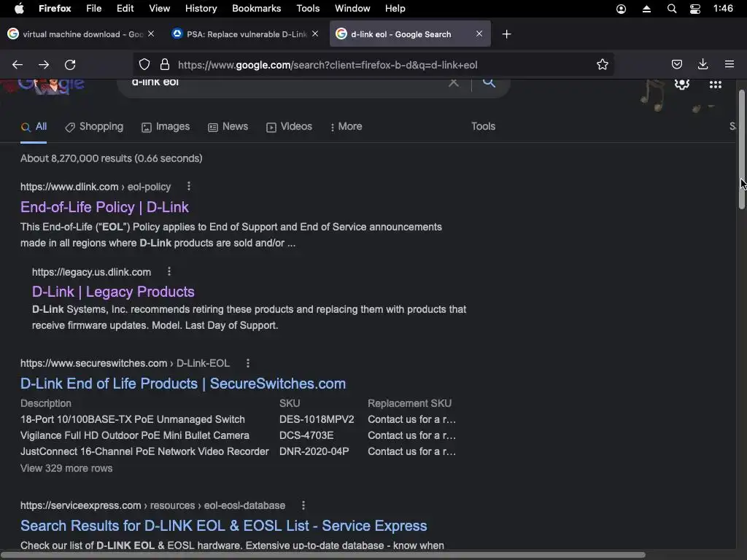Bookmark this page with star icon
747x560 pixels.
pos(602,65)
